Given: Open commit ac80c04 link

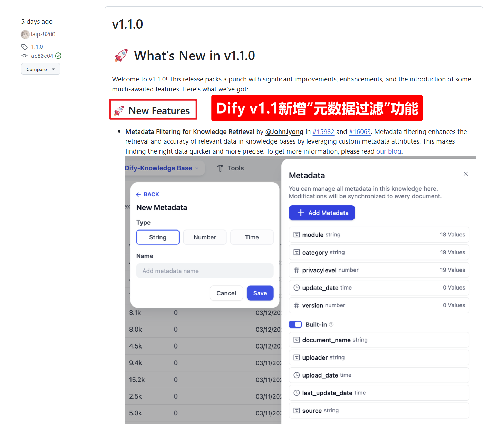Looking at the screenshot, I should pos(42,56).
